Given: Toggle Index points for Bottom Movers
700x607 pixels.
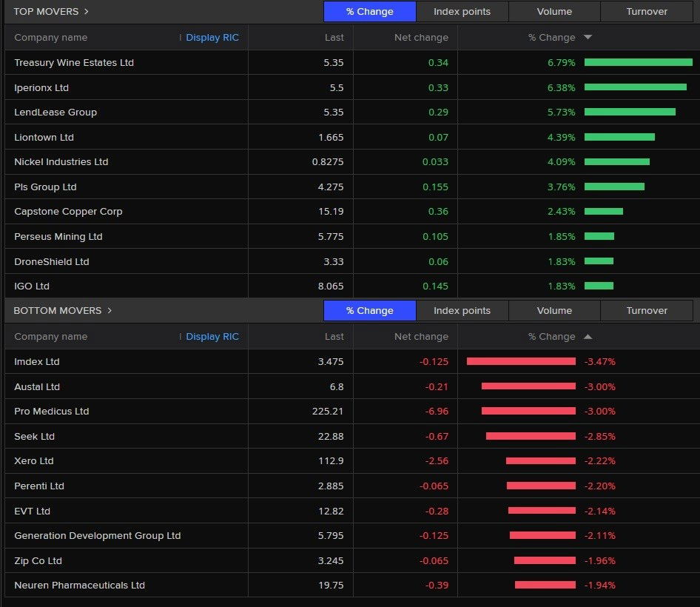Looking at the screenshot, I should 462,310.
